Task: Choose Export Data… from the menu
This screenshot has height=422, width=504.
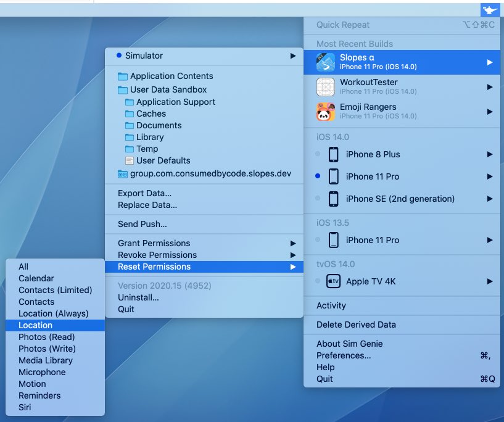Action: tap(204, 193)
